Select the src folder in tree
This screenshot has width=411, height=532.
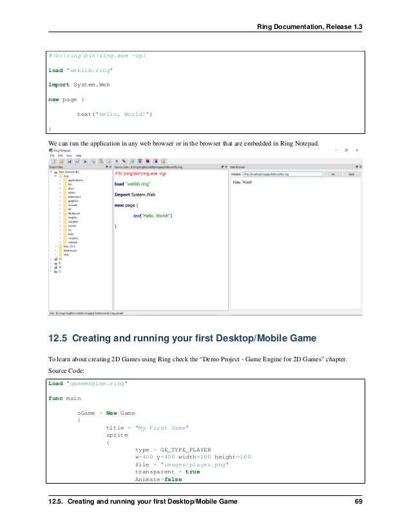point(70,230)
